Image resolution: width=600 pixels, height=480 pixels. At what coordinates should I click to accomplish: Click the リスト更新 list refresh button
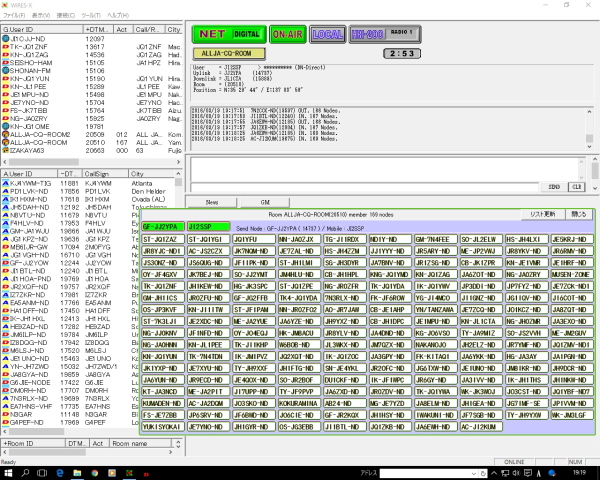[x=543, y=214]
